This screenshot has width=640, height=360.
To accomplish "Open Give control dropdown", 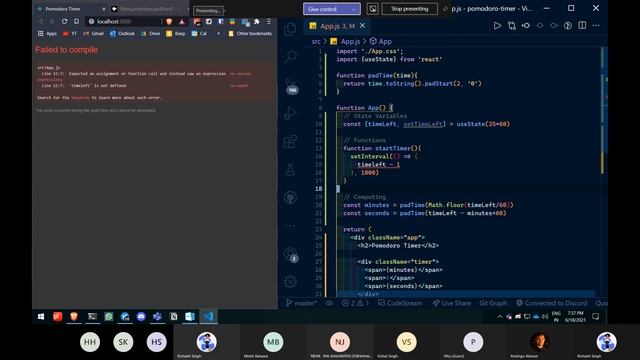I will 332,9.
